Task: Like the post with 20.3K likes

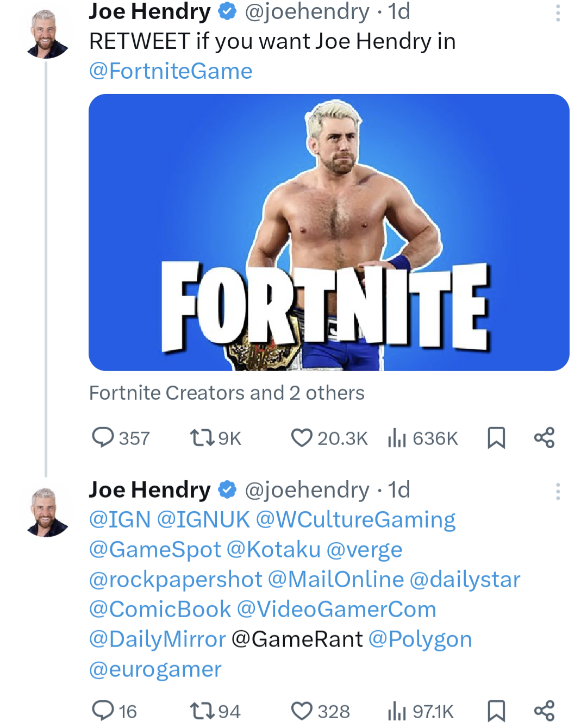Action: tap(302, 437)
